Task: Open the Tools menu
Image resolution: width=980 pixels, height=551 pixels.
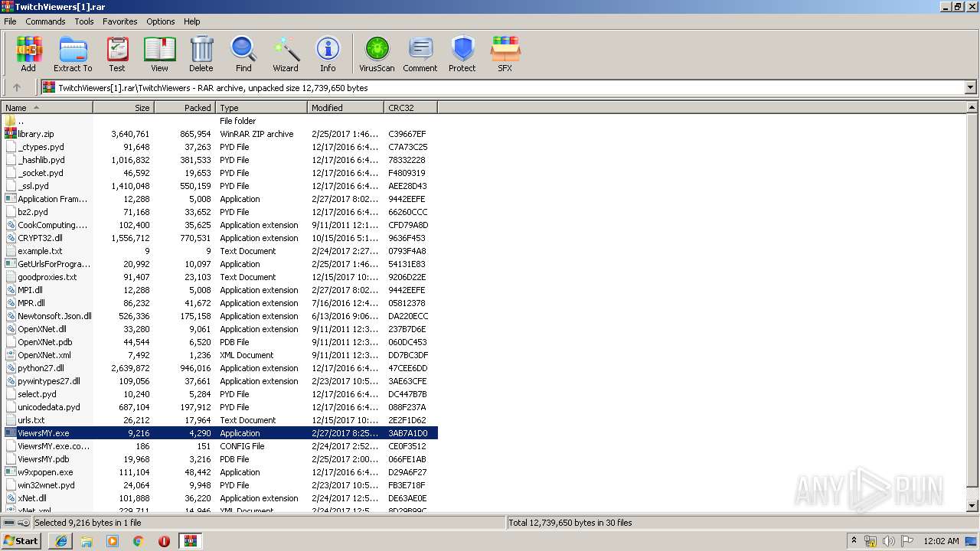Action: (84, 21)
